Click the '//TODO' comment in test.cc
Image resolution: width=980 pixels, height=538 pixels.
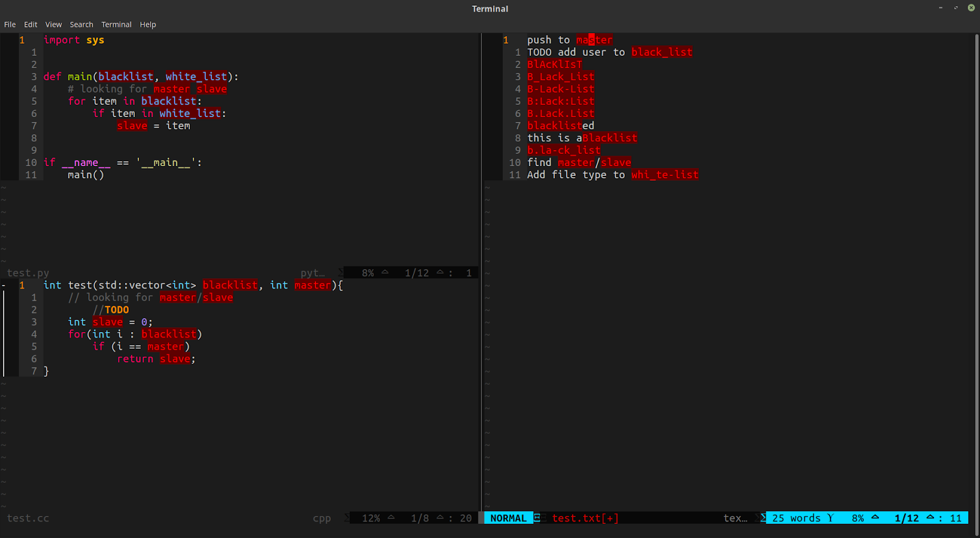click(x=111, y=309)
